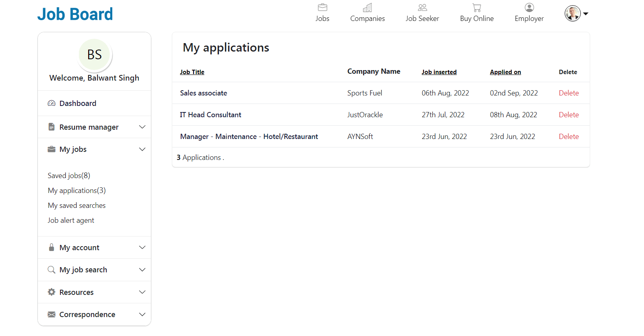Click the BS initials avatar circle
This screenshot has width=644, height=336.
[94, 55]
